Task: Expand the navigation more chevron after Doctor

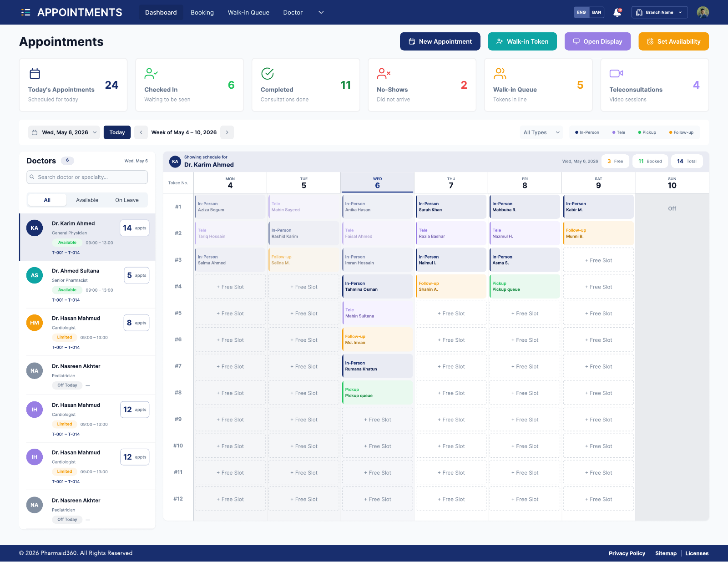Action: [x=321, y=12]
